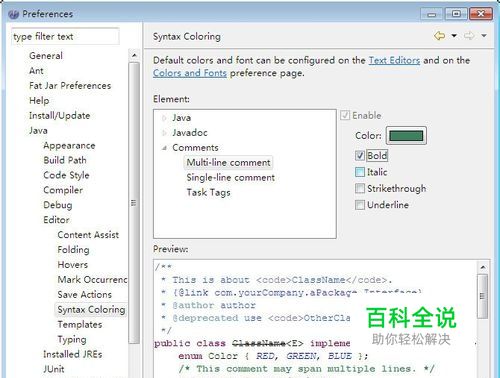This screenshot has width=500, height=378.
Task: Open Debug preferences under Java
Action: pyautogui.click(x=58, y=205)
